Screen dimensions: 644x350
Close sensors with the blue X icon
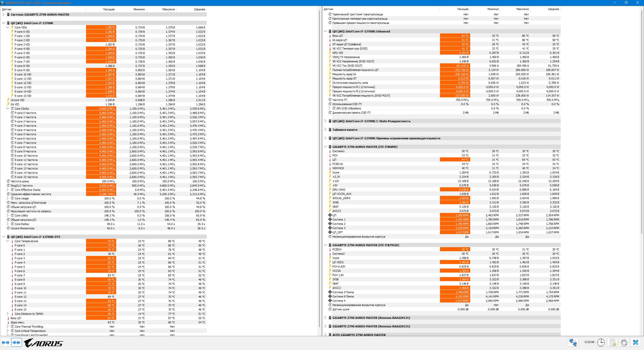tap(636, 342)
